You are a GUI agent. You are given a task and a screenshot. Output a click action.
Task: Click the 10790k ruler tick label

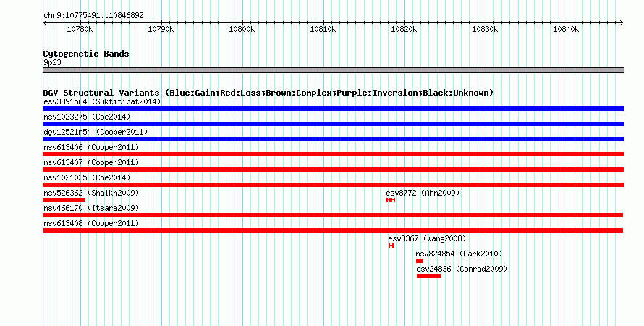click(161, 29)
